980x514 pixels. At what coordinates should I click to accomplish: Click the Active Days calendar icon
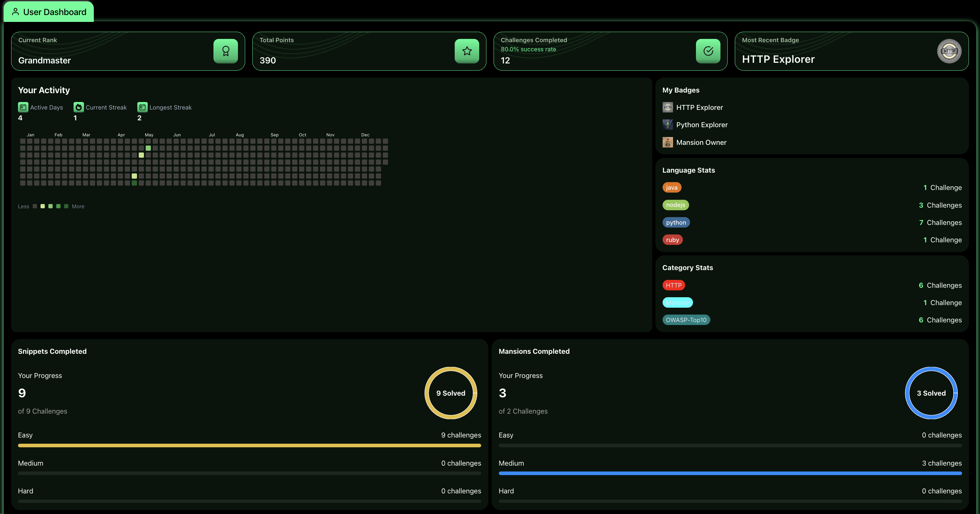point(23,107)
